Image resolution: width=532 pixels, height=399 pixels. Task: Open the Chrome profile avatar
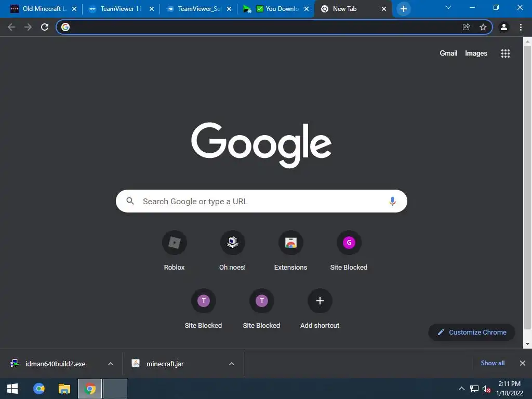(504, 27)
